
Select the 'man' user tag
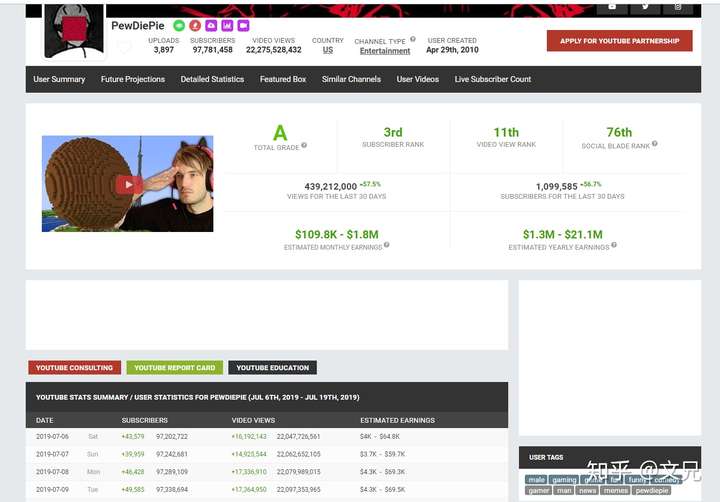pyautogui.click(x=564, y=491)
